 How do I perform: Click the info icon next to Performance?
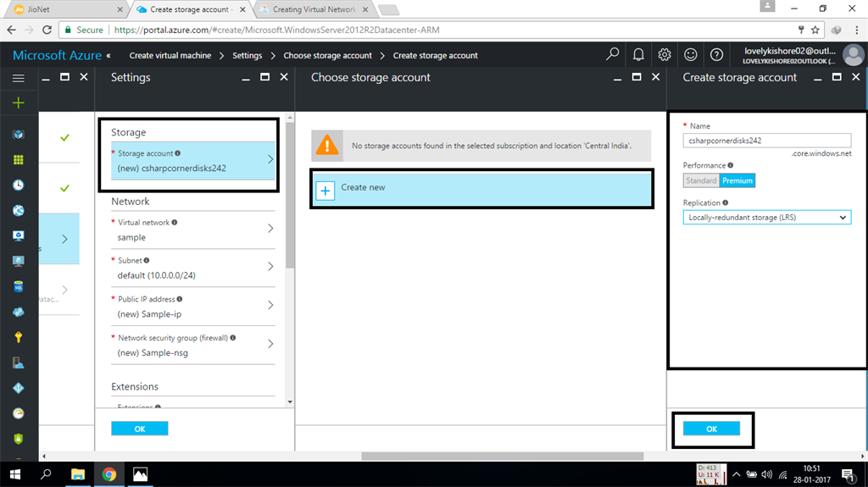coord(730,165)
